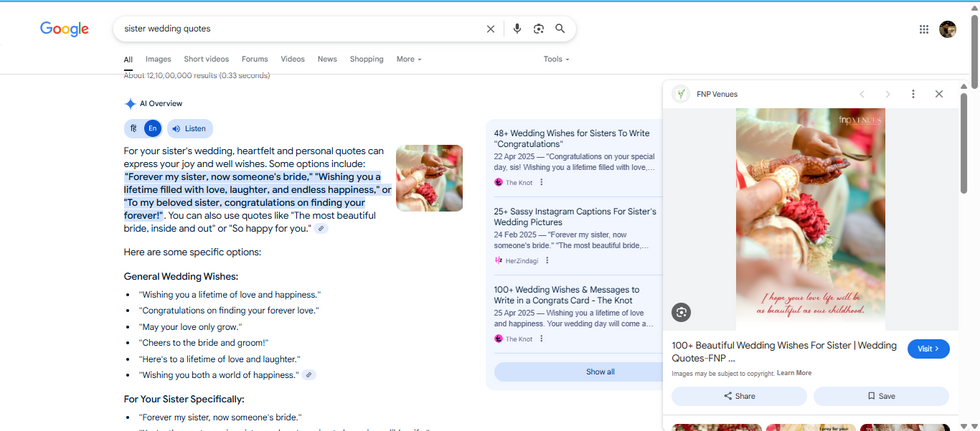The width and height of the screenshot is (980, 431).
Task: Switch to the Videos tab
Action: pyautogui.click(x=292, y=59)
